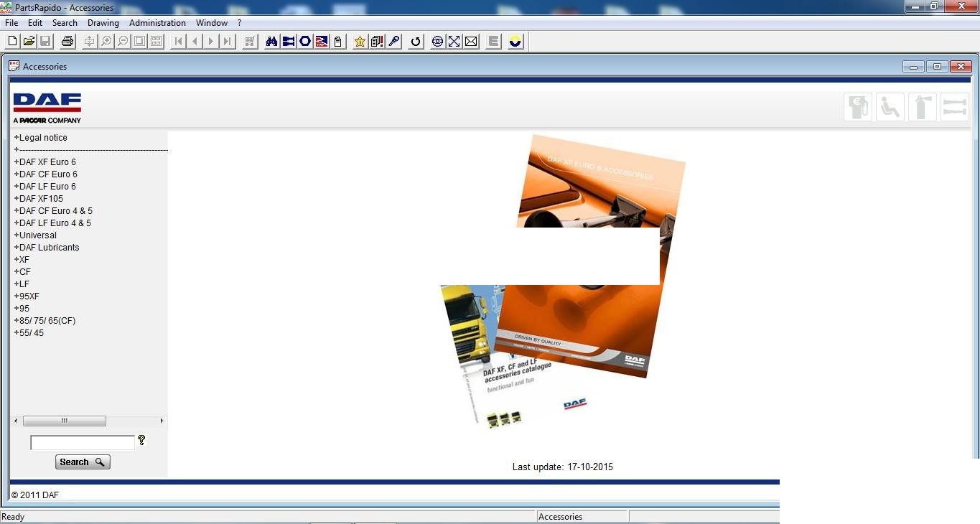Viewport: 980px width, 524px height.
Task: Click the DAF logo in header
Action: coord(47,108)
